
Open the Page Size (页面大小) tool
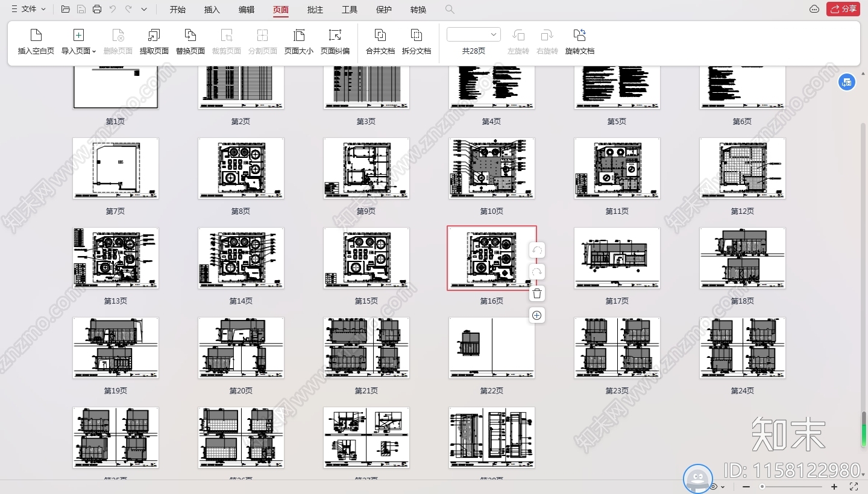pyautogui.click(x=299, y=42)
